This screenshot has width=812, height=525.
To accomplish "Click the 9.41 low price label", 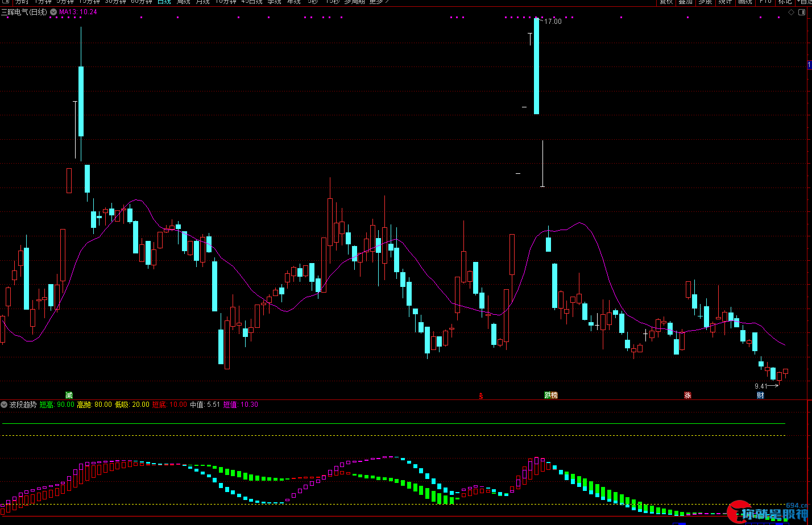I will coord(761,386).
